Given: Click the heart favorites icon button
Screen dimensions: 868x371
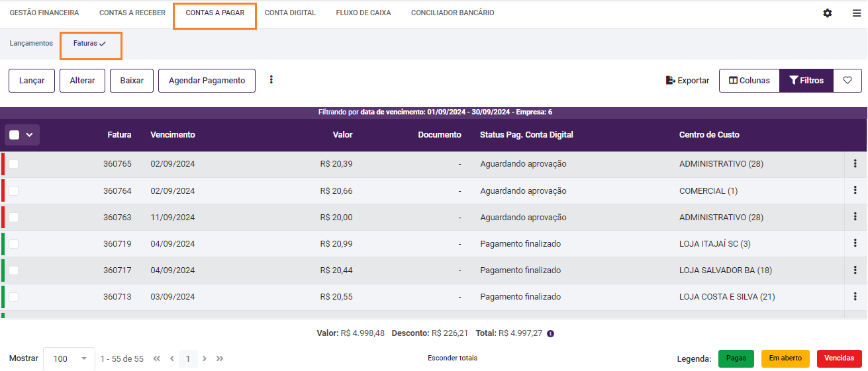Looking at the screenshot, I should (847, 81).
